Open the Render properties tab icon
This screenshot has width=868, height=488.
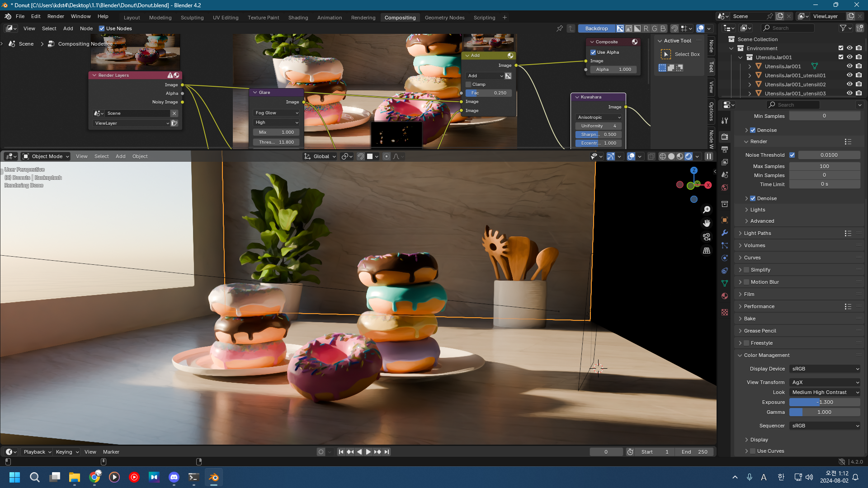pyautogui.click(x=725, y=136)
